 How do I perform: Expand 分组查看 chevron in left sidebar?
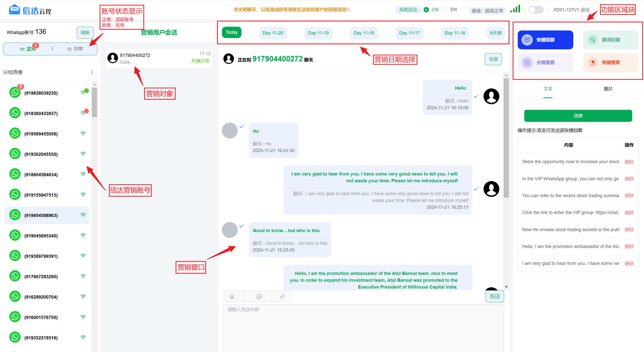[92, 72]
